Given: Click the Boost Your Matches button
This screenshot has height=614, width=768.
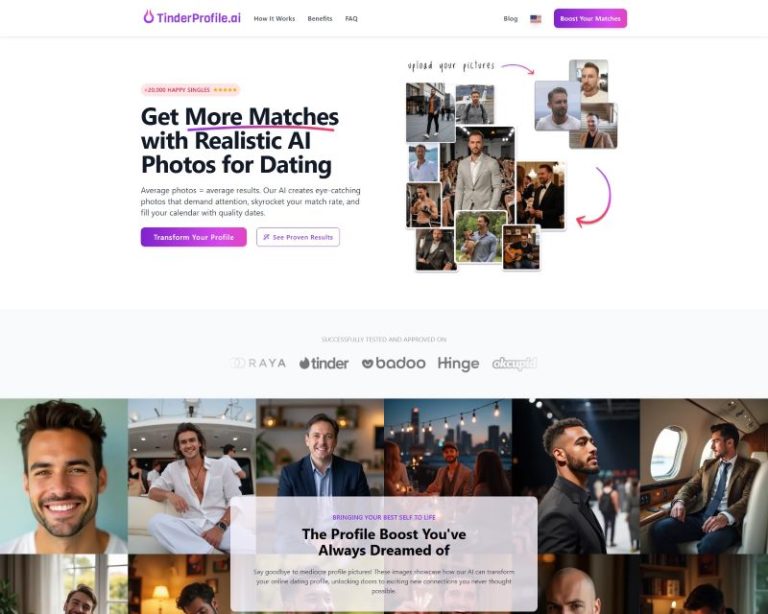Looking at the screenshot, I should (x=590, y=19).
